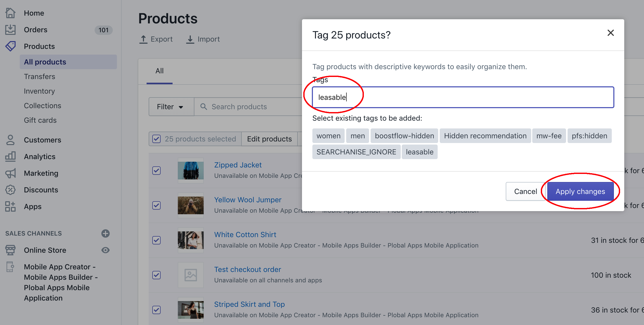This screenshot has height=325, width=644.
Task: Add the existing boostflow-hidden tag
Action: click(x=404, y=136)
